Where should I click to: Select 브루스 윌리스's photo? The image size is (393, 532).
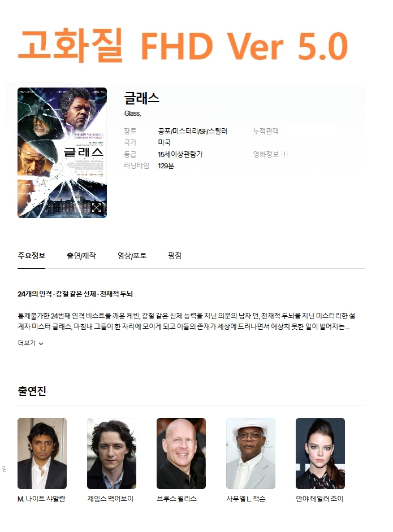point(181,453)
